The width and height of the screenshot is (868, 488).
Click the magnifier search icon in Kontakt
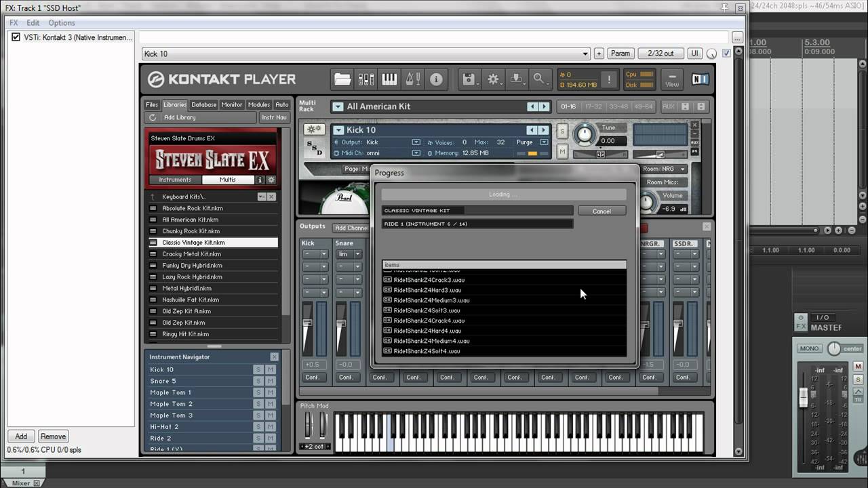tap(540, 79)
